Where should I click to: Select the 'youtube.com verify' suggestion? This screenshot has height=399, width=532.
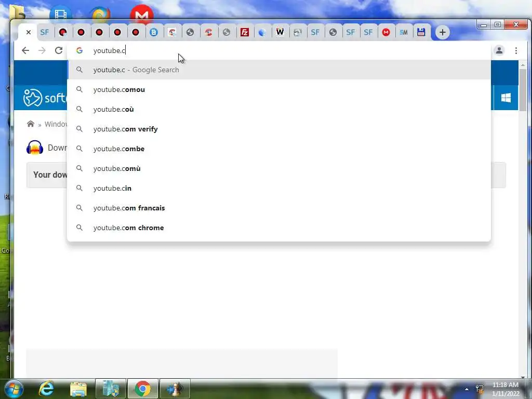(279, 129)
